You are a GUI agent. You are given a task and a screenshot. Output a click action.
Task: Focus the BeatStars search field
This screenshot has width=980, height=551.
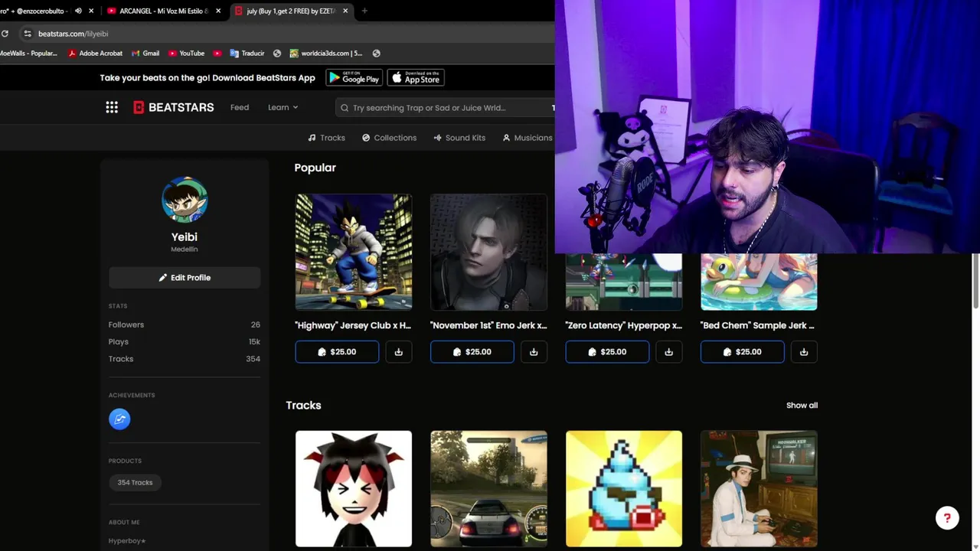point(446,108)
